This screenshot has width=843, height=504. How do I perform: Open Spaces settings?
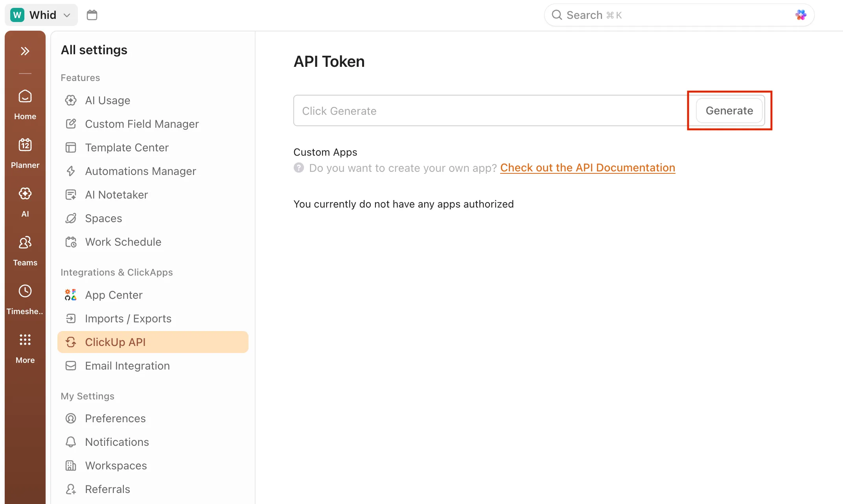[153, 219]
